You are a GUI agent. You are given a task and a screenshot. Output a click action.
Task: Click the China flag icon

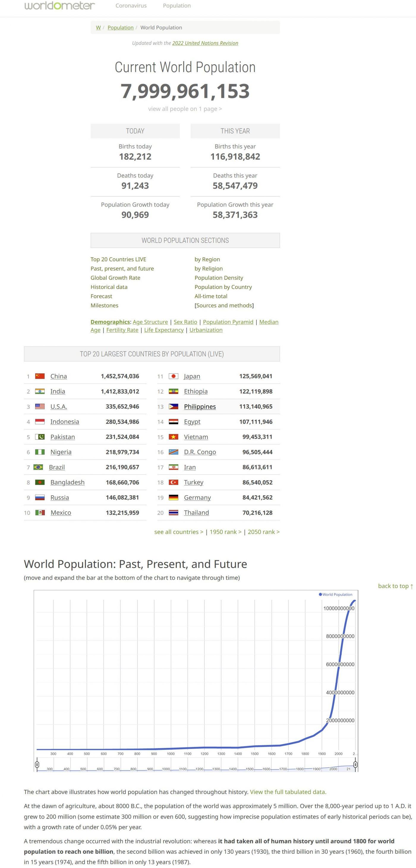(x=40, y=376)
